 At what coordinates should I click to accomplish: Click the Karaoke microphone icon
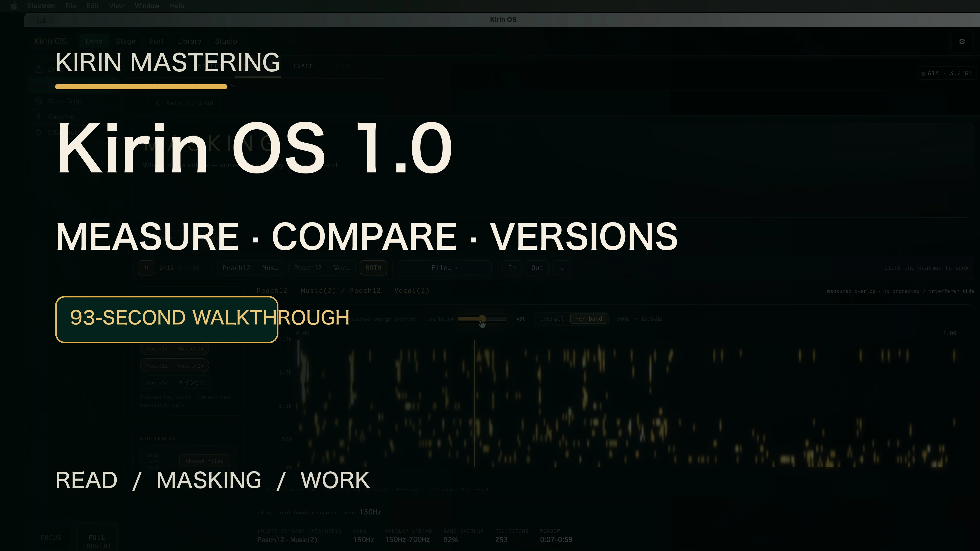(x=39, y=117)
